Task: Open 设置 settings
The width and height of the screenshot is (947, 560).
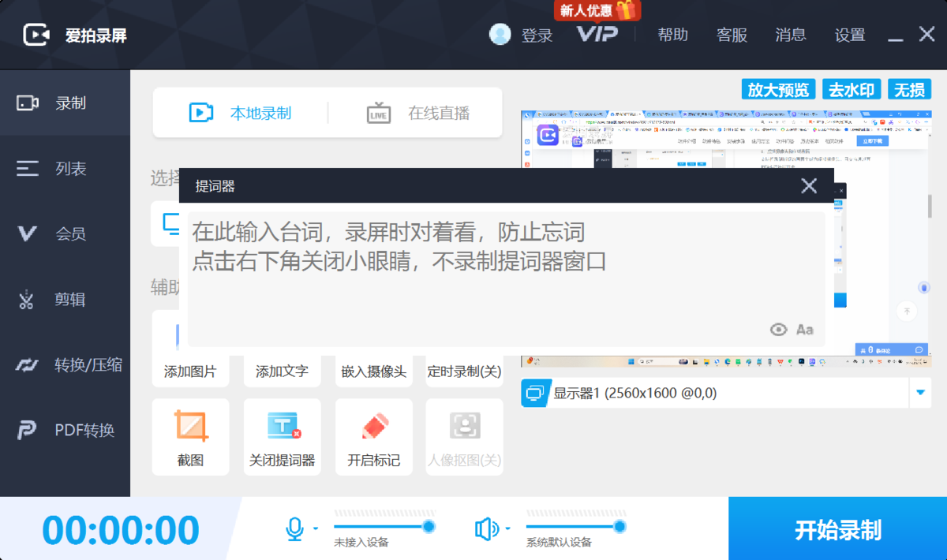Action: (850, 35)
